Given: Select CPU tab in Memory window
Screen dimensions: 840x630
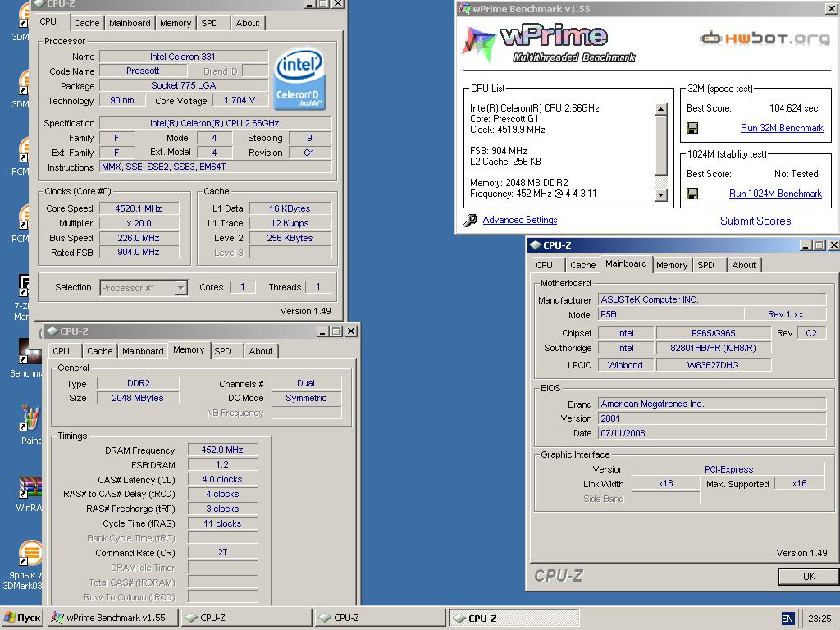Looking at the screenshot, I should pyautogui.click(x=61, y=351).
